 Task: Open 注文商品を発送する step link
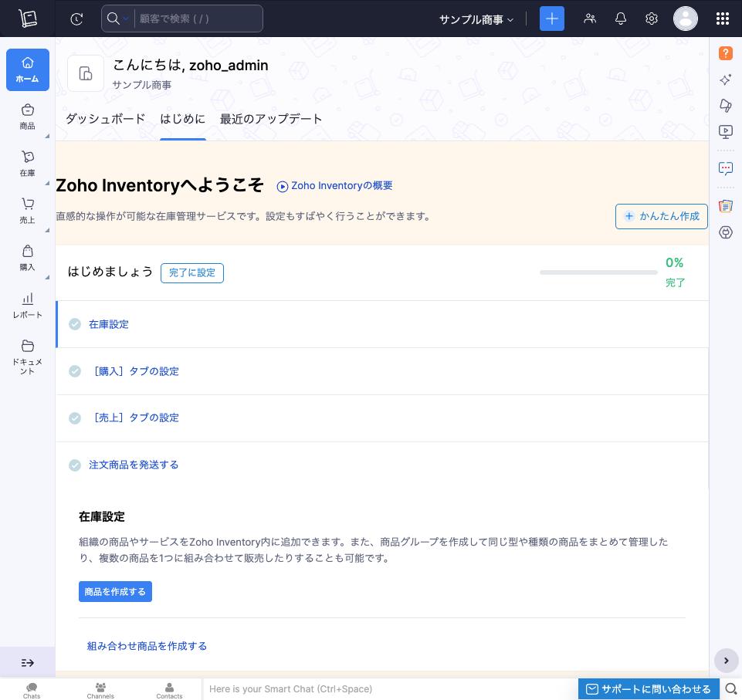[134, 465]
